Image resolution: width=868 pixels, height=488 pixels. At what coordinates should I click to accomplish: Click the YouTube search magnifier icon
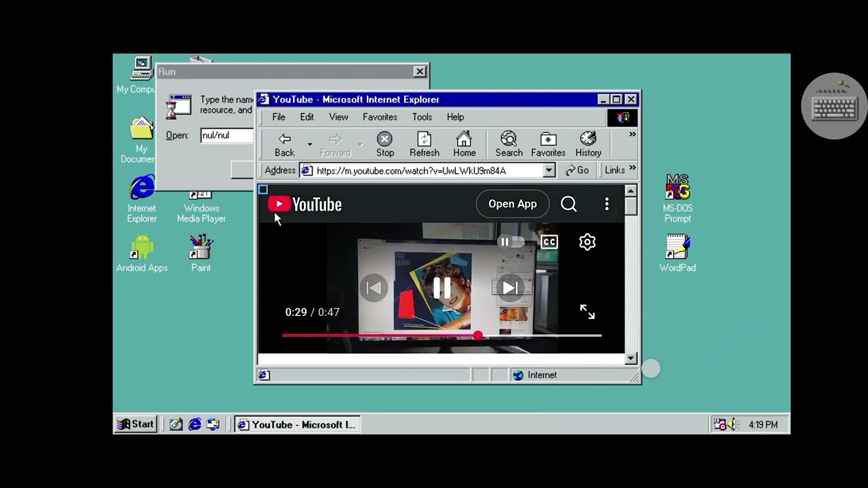(569, 204)
